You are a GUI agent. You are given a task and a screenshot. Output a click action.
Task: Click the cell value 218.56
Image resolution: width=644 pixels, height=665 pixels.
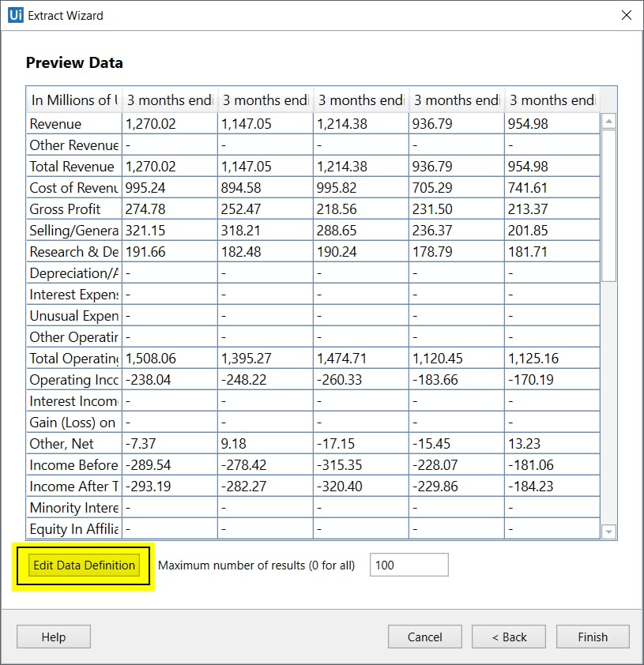pos(361,209)
